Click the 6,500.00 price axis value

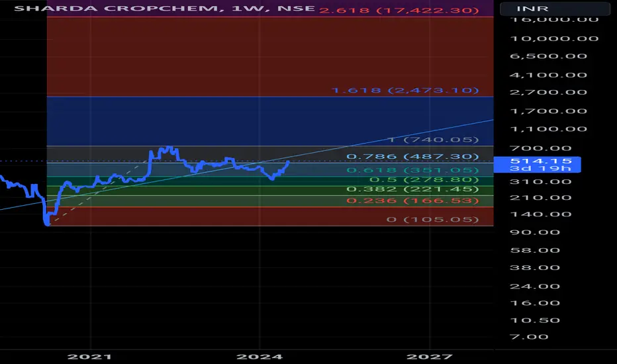548,56
